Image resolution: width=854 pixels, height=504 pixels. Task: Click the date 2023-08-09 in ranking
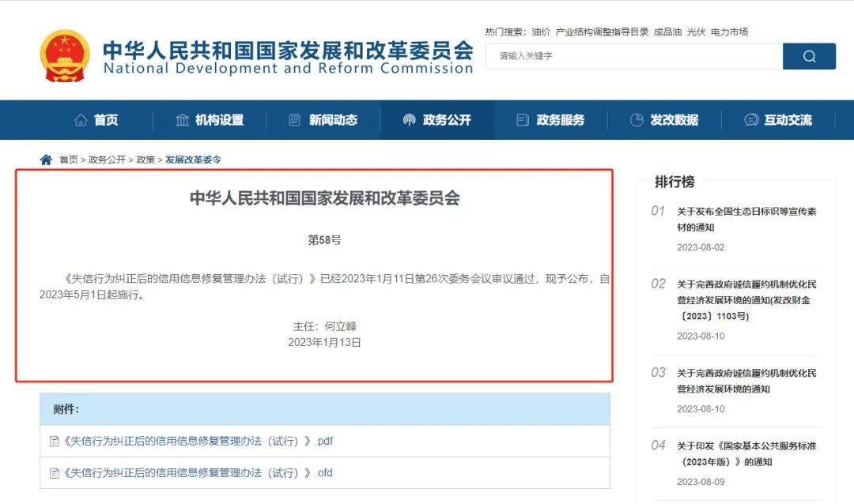tap(701, 482)
